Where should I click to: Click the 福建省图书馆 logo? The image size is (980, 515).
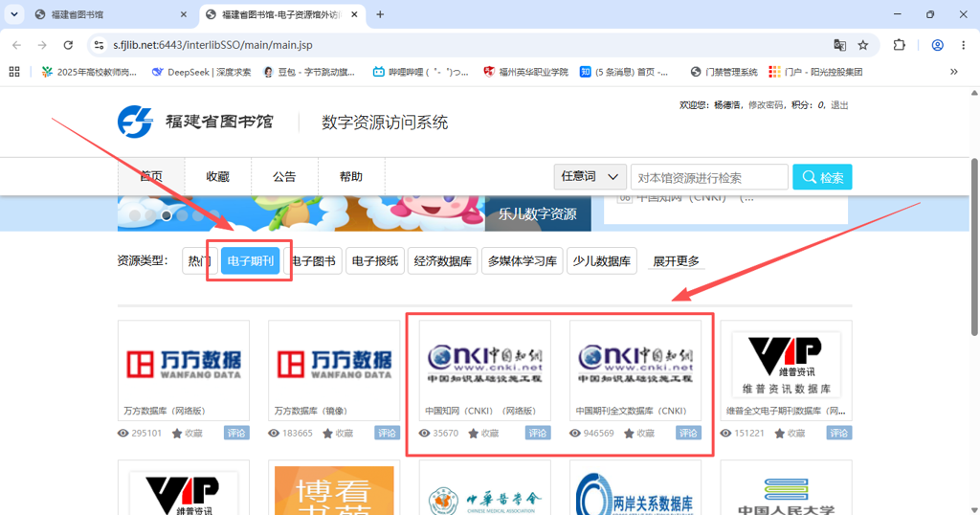click(x=195, y=122)
